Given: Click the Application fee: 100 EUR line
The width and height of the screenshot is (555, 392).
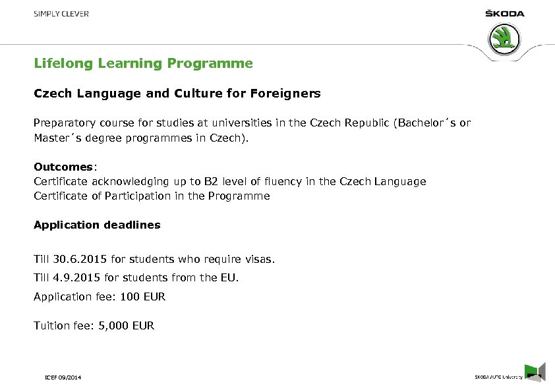Looking at the screenshot, I should (100, 296).
